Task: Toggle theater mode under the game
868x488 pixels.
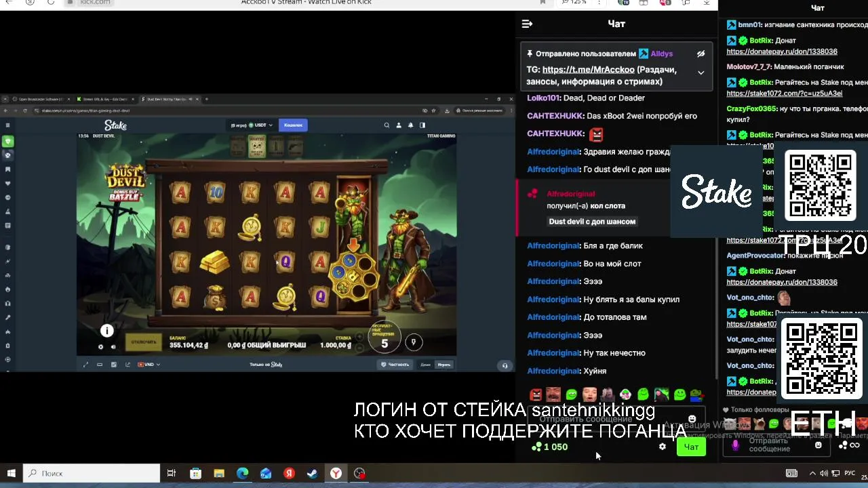Action: click(100, 365)
